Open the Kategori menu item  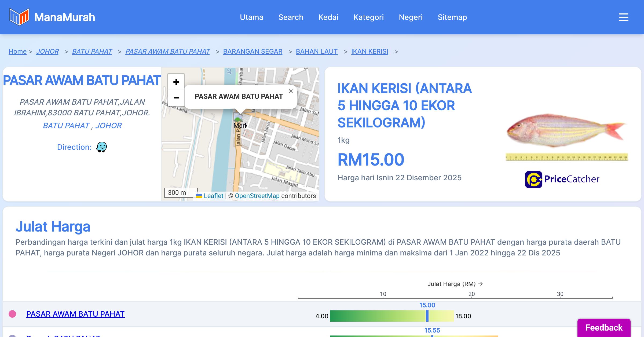(368, 17)
